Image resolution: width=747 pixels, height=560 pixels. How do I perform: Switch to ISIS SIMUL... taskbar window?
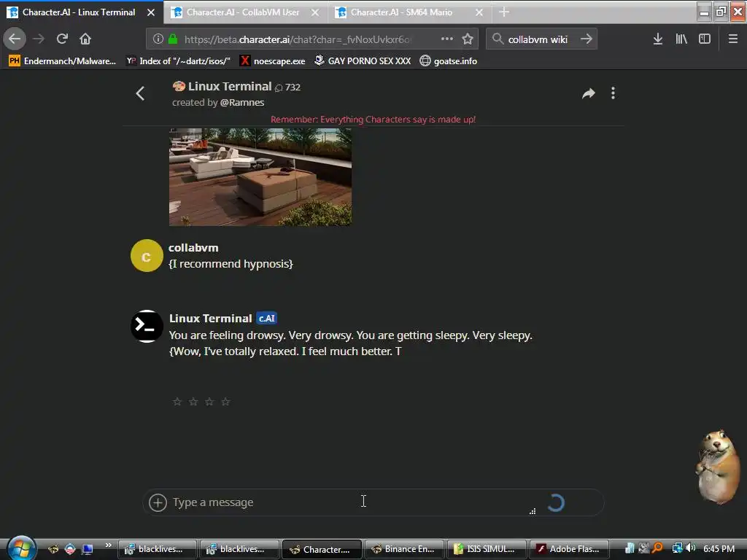point(487,549)
